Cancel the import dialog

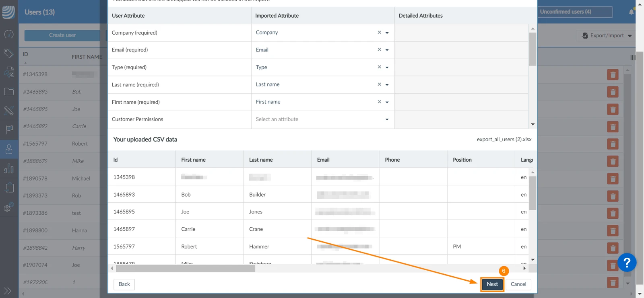tap(518, 284)
